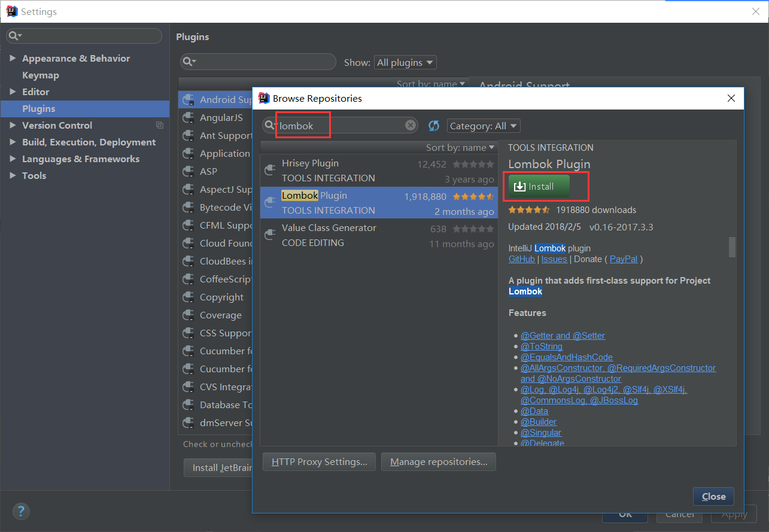Select Keymap in settings tree
Viewport: 769px width, 532px height.
[x=41, y=75]
